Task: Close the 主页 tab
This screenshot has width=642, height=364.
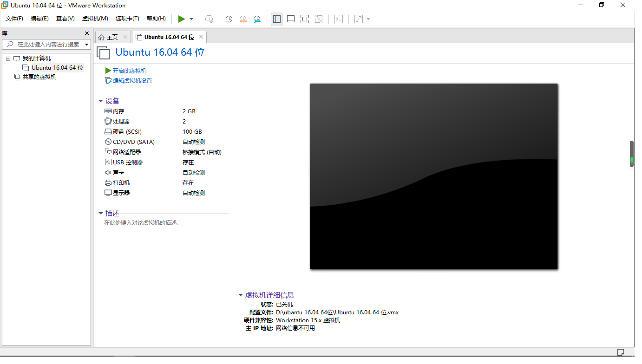Action: (x=125, y=37)
